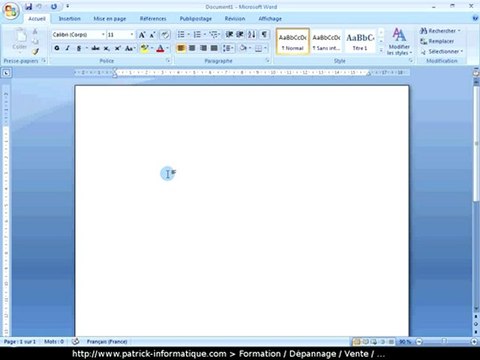This screenshot has width=480, height=360.
Task: Open Modifier les styles menu
Action: (399, 42)
